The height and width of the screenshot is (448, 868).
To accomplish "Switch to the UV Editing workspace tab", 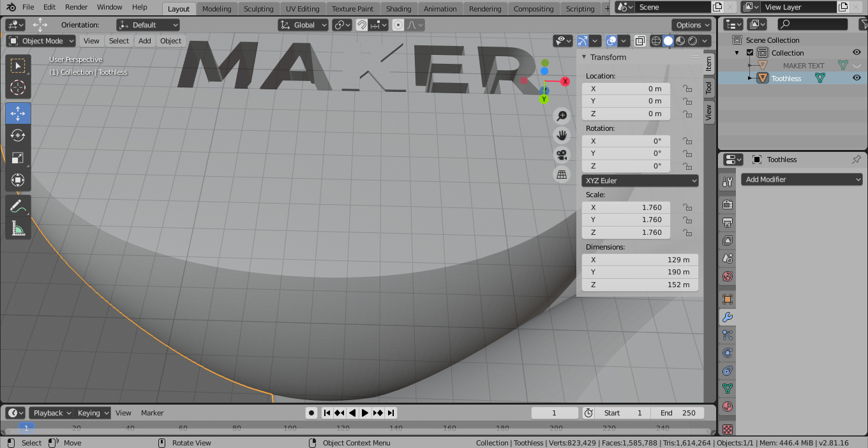I will 303,9.
